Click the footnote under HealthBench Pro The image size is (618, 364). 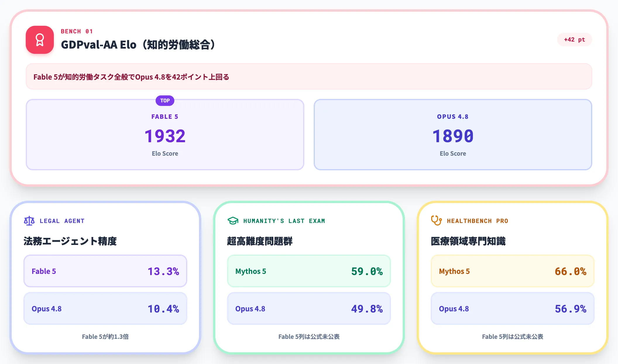click(x=513, y=336)
